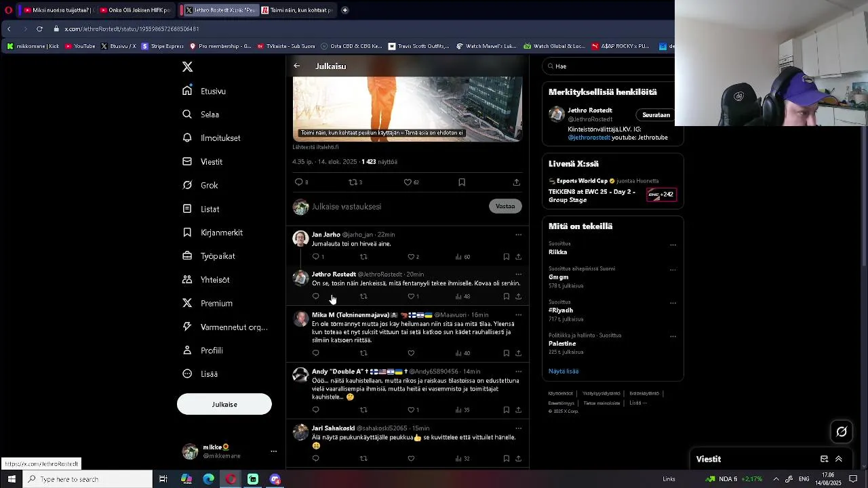Go back with Julkaisu arrow
Screen dimensions: 868x488
click(296, 66)
